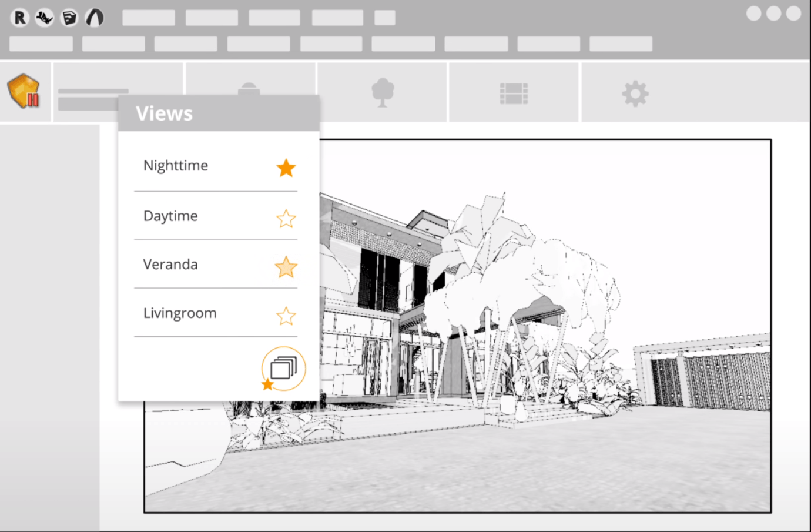Open the tree asset library icon
The image size is (811, 532).
point(383,92)
